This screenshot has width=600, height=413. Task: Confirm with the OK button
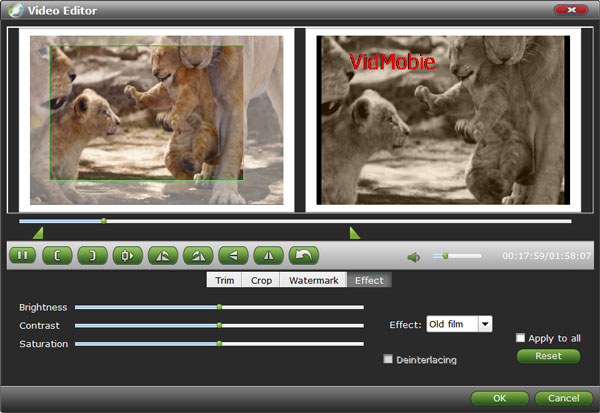click(x=499, y=398)
